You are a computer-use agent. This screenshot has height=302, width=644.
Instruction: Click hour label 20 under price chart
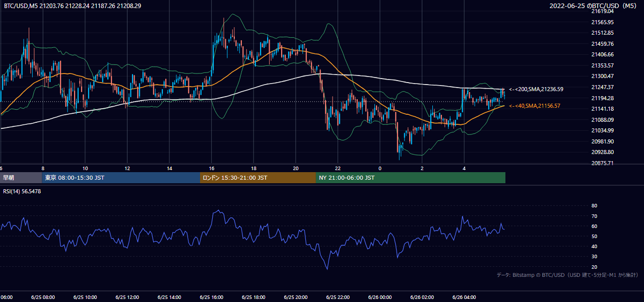296,169
